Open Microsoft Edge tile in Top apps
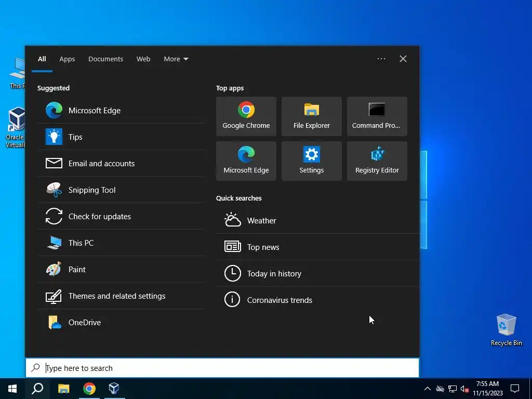The image size is (532, 399). (x=246, y=161)
